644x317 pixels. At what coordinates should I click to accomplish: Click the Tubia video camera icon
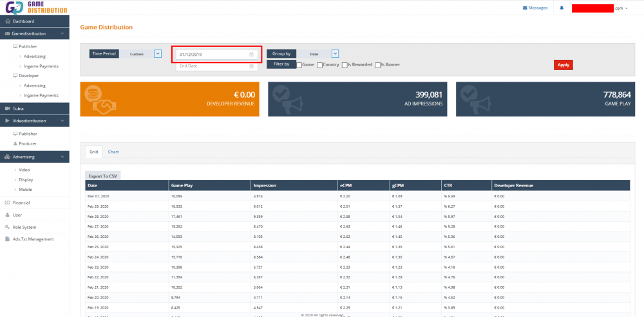coord(7,108)
